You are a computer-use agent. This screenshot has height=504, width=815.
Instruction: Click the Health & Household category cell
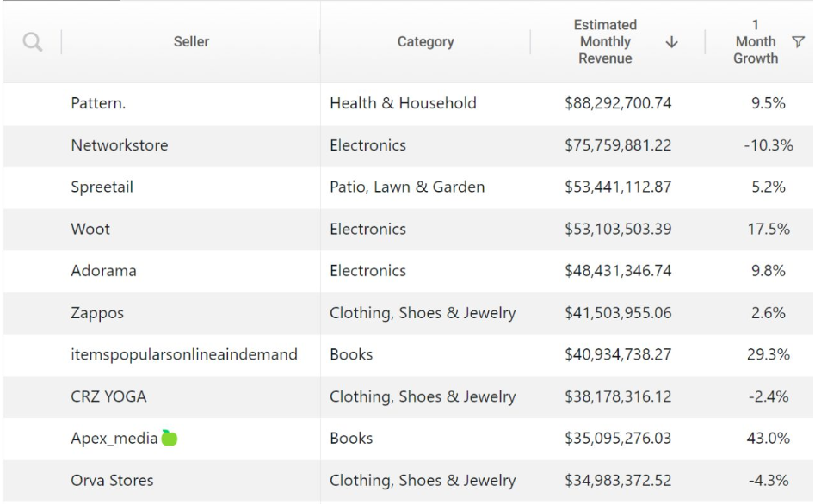[403, 104]
